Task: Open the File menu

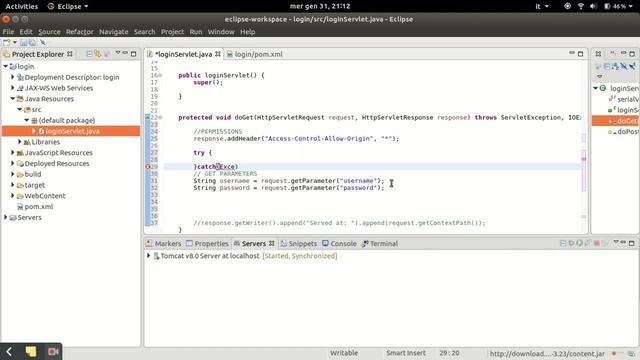Action: pos(8,32)
